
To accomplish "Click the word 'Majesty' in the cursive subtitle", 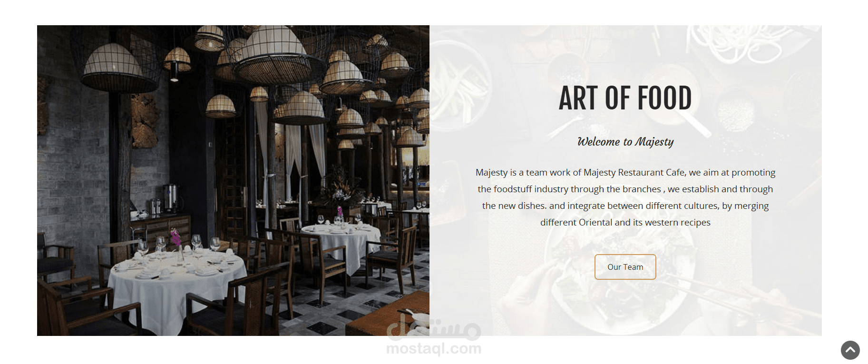I will [x=654, y=142].
